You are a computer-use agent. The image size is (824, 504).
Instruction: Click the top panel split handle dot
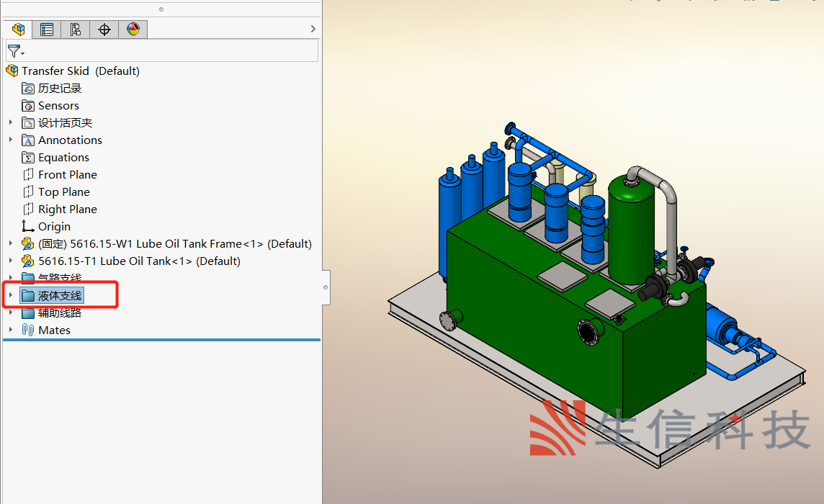coord(161,9)
